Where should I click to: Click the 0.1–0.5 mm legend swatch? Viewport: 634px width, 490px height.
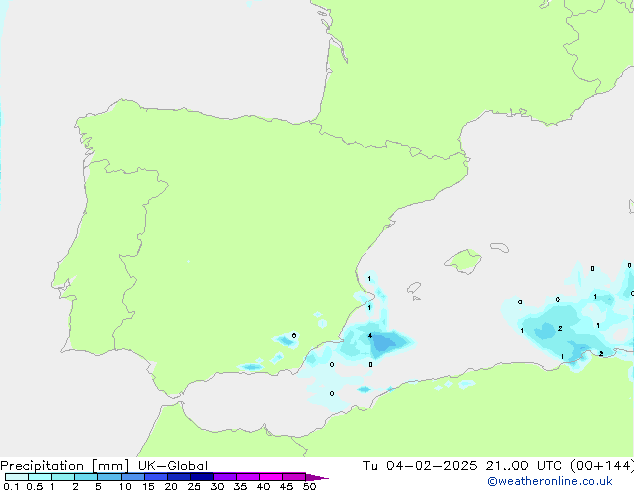click(17, 477)
